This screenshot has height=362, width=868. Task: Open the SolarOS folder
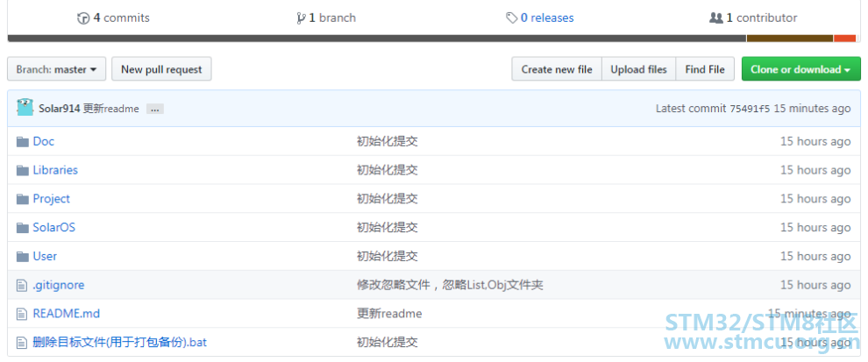54,228
